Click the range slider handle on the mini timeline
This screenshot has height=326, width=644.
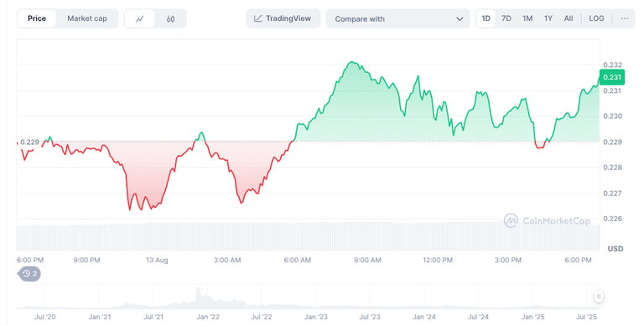599,297
